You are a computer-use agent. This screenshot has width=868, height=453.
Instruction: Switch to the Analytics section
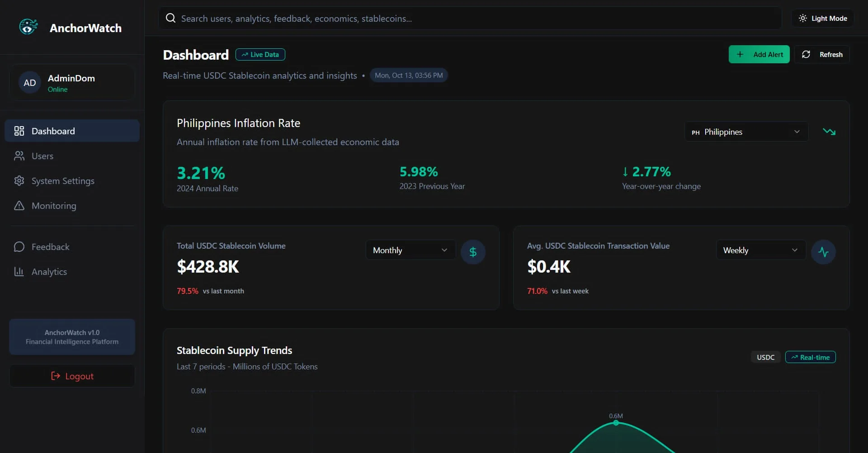pyautogui.click(x=72, y=272)
